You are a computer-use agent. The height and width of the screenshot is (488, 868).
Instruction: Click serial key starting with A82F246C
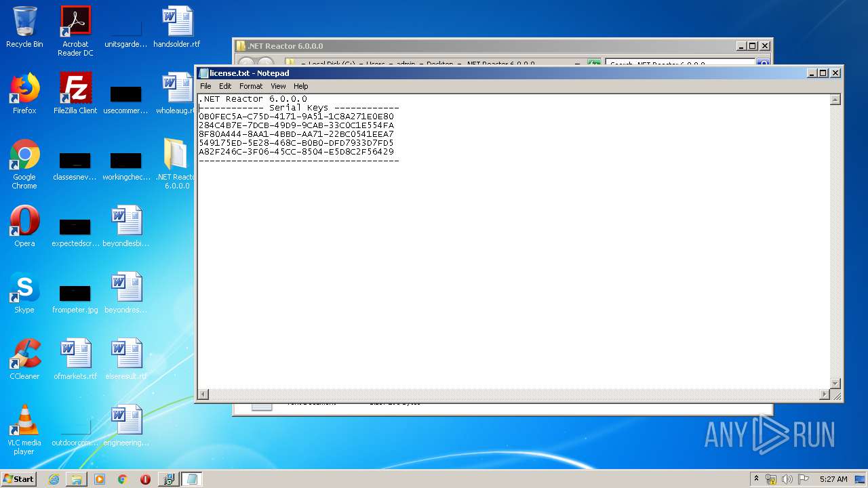point(296,152)
